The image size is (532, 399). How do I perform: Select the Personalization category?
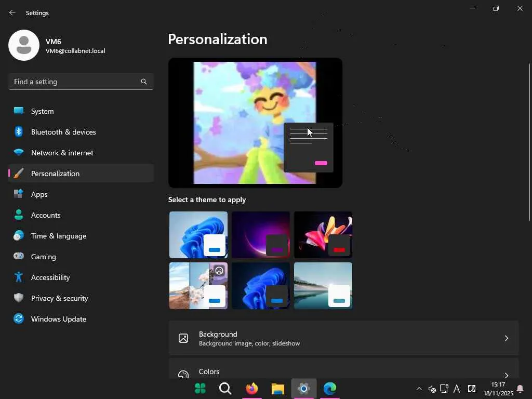click(81, 174)
